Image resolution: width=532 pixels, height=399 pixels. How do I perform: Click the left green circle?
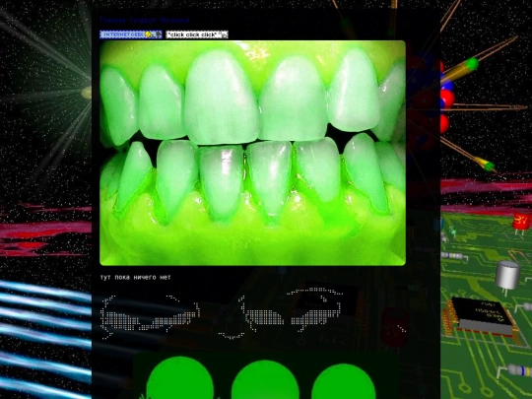pyautogui.click(x=180, y=377)
